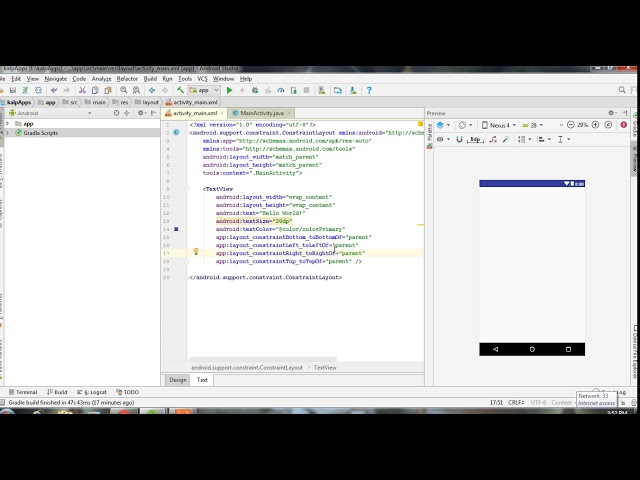The image size is (640, 480).
Task: Click the Infer Constraints magic wand icon
Action: point(506,139)
